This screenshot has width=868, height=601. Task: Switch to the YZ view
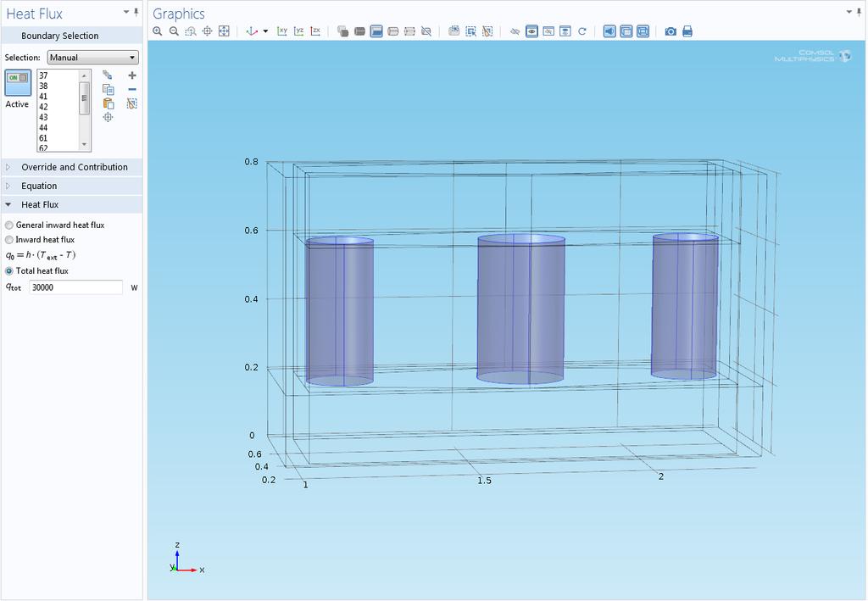point(299,31)
